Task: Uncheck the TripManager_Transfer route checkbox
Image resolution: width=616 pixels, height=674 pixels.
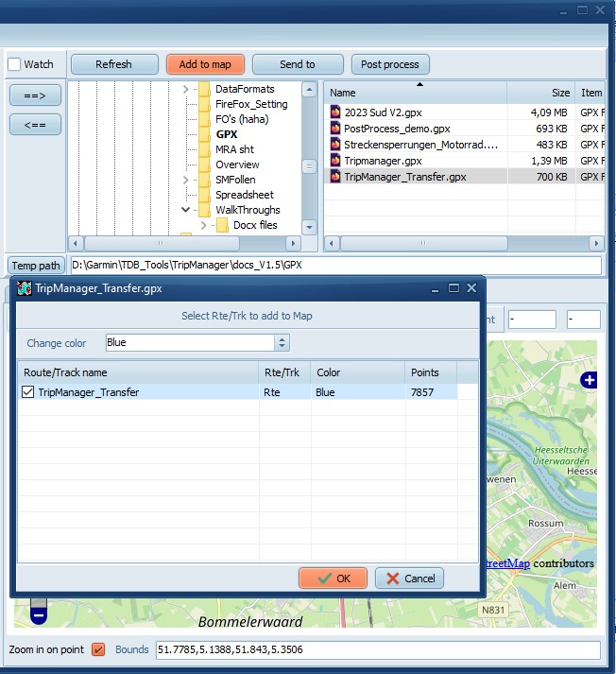Action: (x=27, y=392)
